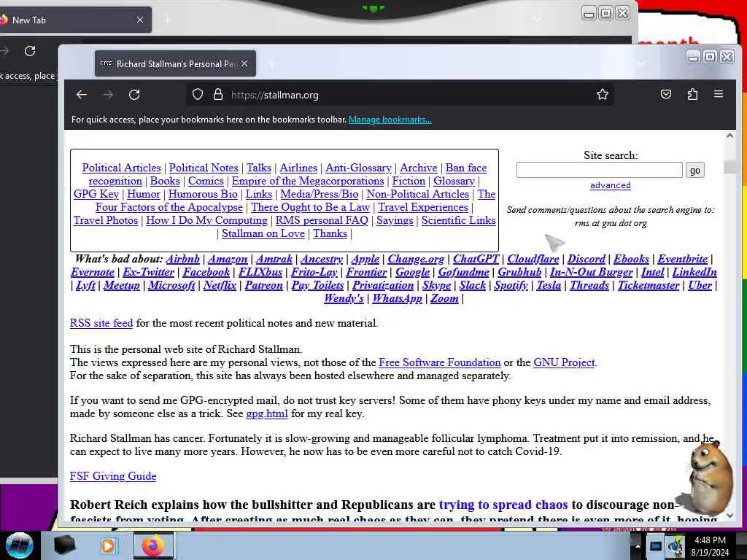The width and height of the screenshot is (747, 560).
Task: Open the RSS site feed link
Action: (x=101, y=323)
